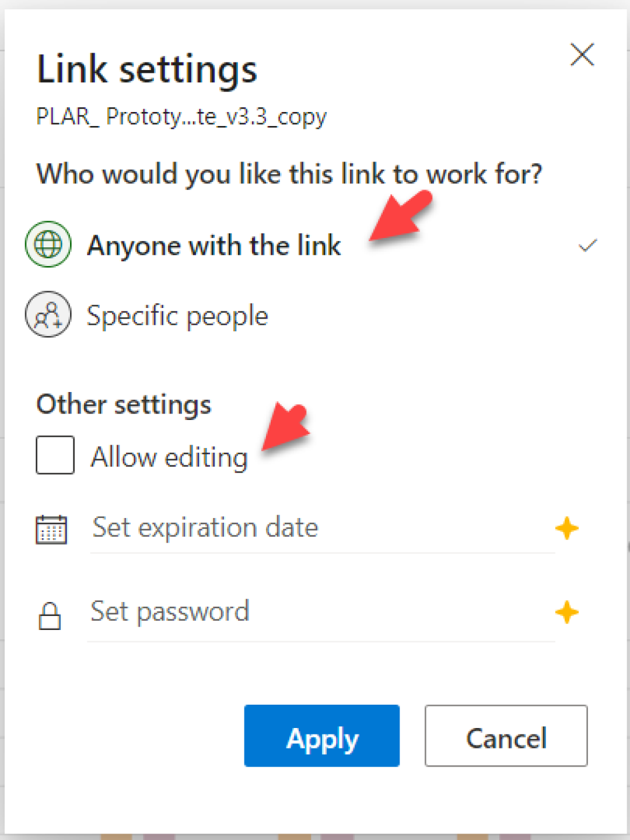
Task: Select the Specific people option
Action: pyautogui.click(x=177, y=315)
